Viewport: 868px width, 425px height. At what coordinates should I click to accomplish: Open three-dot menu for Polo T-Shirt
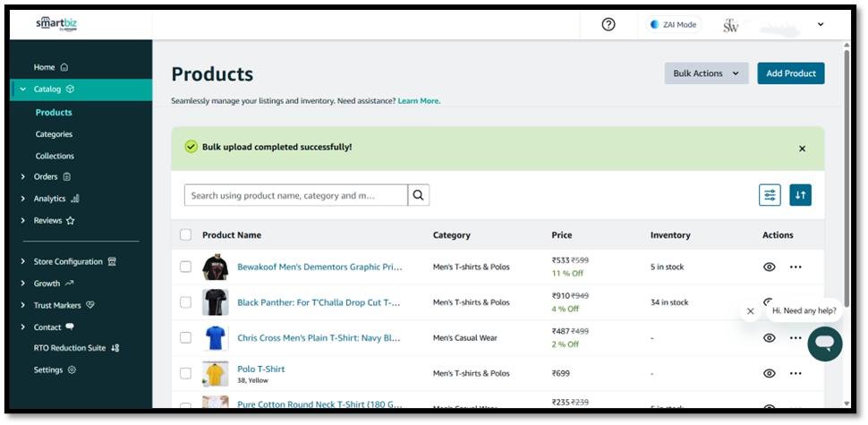click(796, 373)
